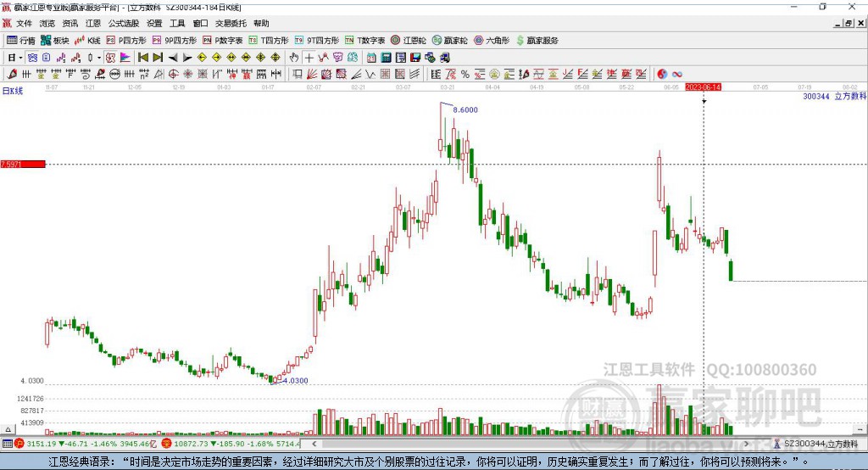Click the zigzag V-line tool icon

370,74
